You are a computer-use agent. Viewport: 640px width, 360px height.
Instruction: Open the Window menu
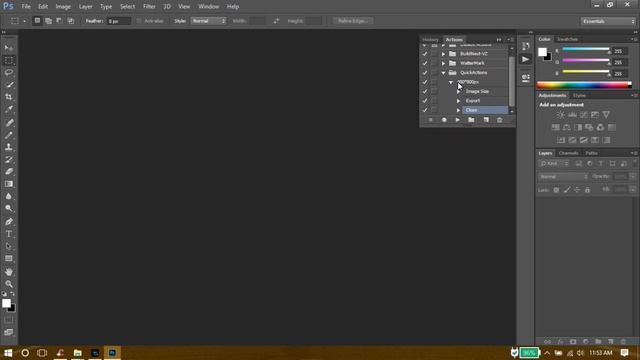coord(209,7)
